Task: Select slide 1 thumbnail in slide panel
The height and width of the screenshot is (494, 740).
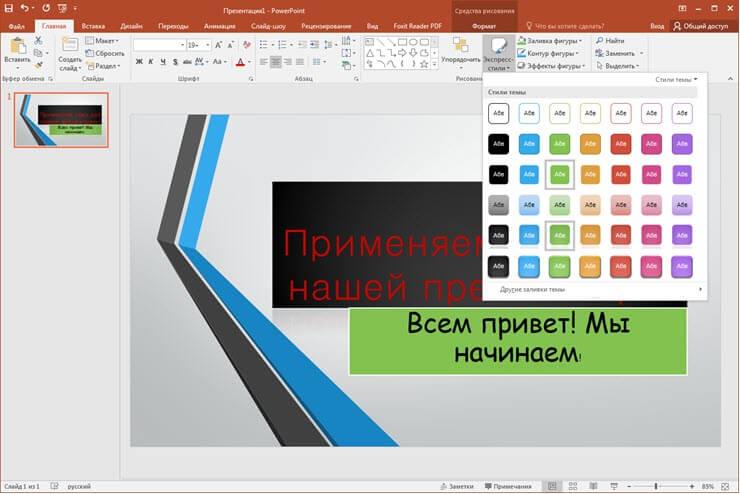Action: tap(61, 120)
